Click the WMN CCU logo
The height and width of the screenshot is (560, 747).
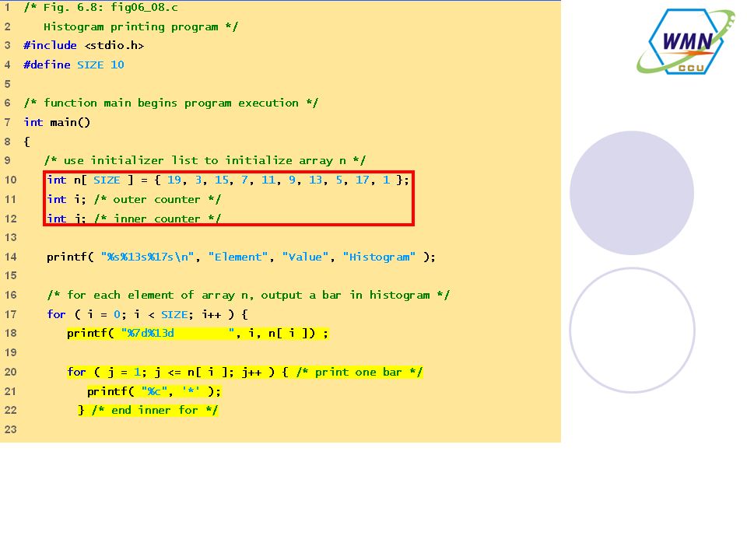coord(686,41)
